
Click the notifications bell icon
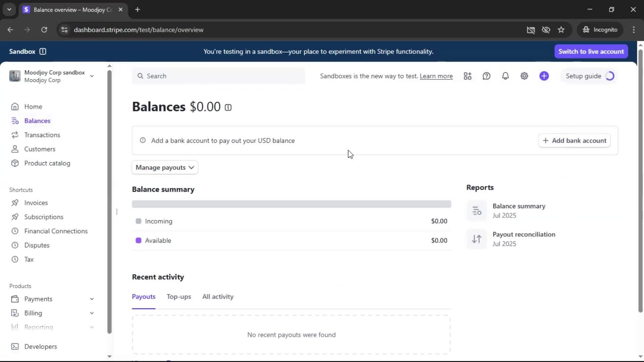(x=505, y=76)
